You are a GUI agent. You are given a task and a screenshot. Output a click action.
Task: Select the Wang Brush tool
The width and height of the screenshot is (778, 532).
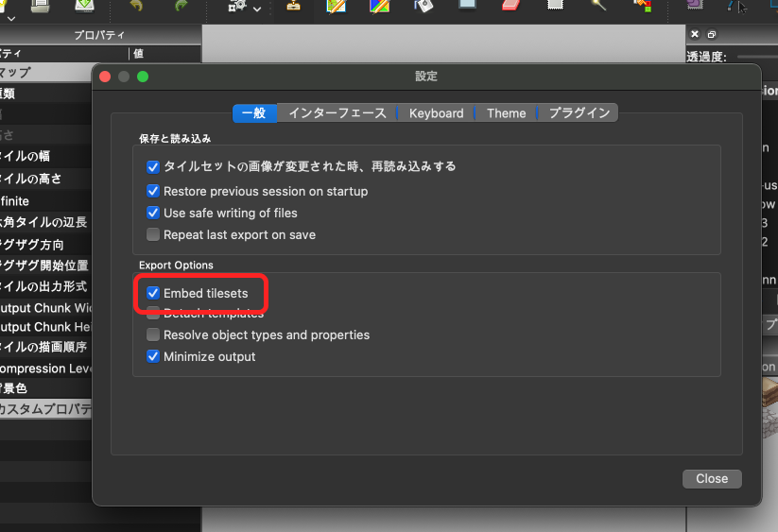coord(380,6)
